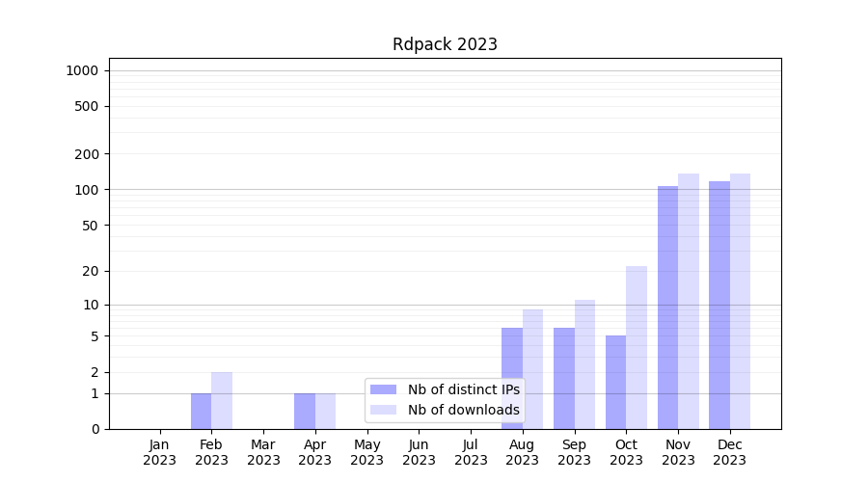Select the Apr 2023 distinct IPs bar
868x482 pixels.
pyautogui.click(x=305, y=411)
